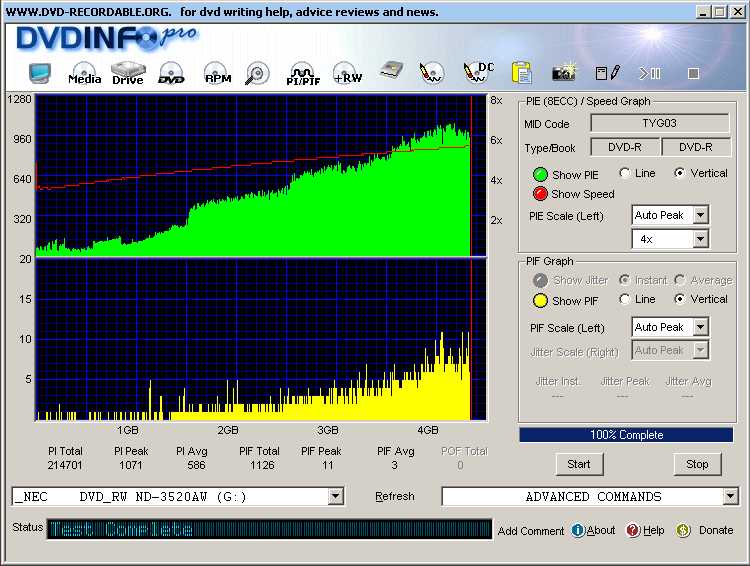Open the PI/PIF scan tool
Viewport: 750px width, 566px height.
click(x=302, y=74)
